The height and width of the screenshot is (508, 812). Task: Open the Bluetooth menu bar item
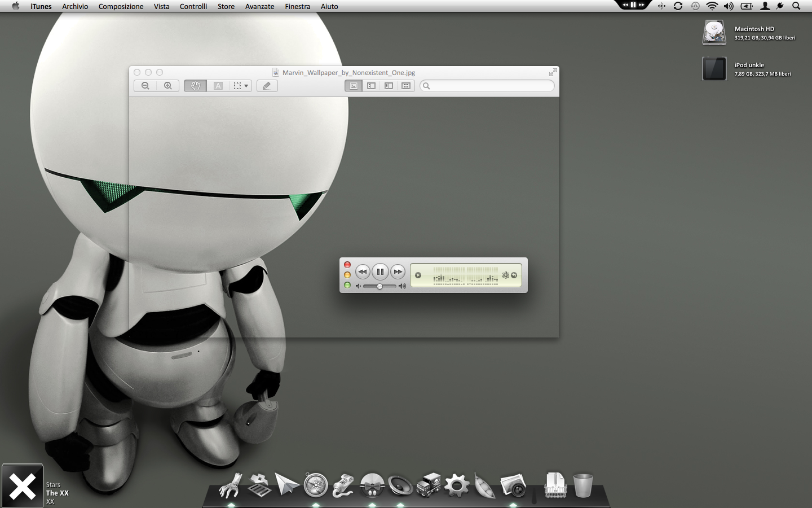[661, 6]
